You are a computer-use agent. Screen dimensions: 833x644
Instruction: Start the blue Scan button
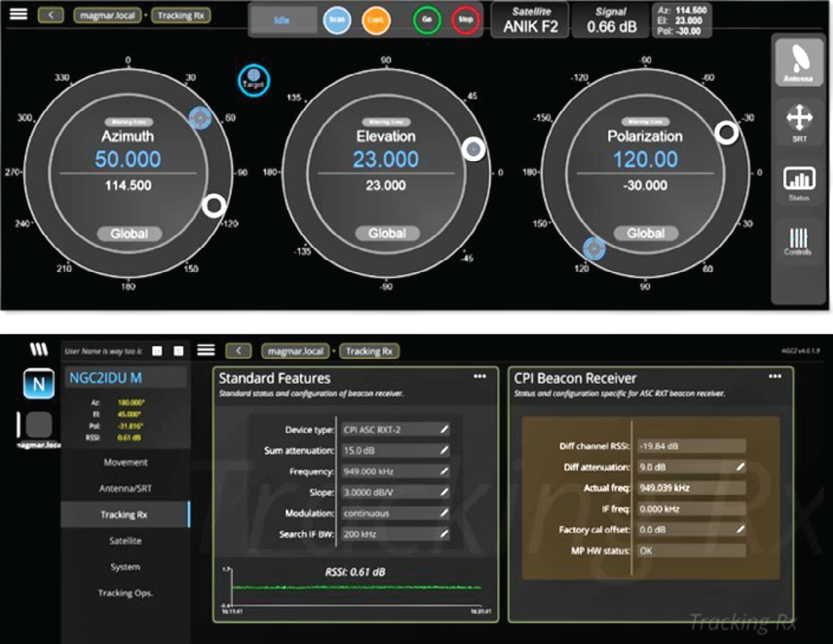pos(337,20)
